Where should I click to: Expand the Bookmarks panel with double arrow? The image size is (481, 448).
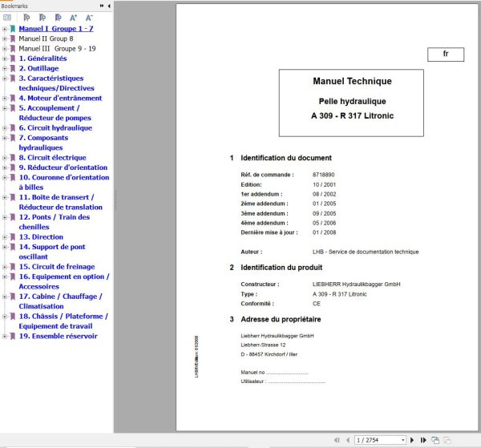(102, 6)
